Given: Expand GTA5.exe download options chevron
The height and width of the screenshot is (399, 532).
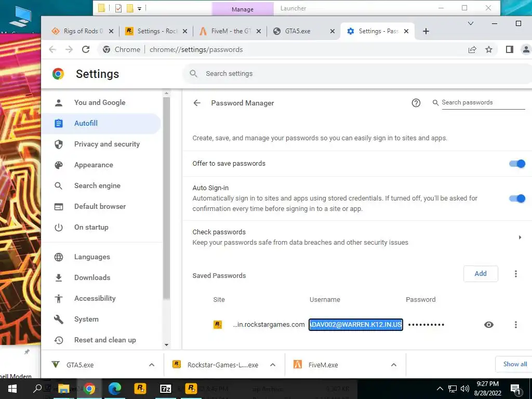Looking at the screenshot, I should click(x=152, y=365).
